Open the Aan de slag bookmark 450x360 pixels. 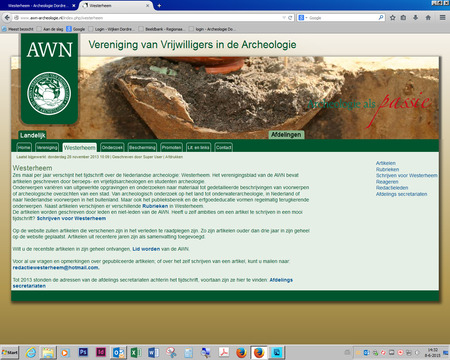pos(50,29)
